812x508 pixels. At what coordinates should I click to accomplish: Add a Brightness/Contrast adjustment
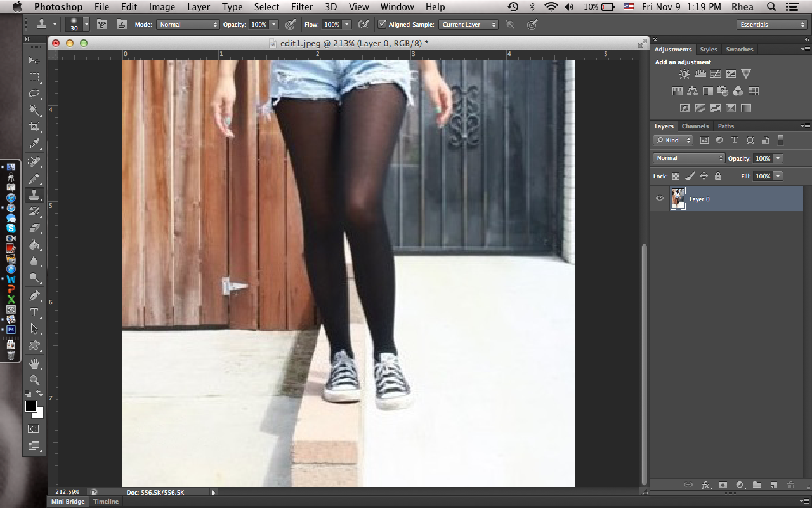[684, 74]
